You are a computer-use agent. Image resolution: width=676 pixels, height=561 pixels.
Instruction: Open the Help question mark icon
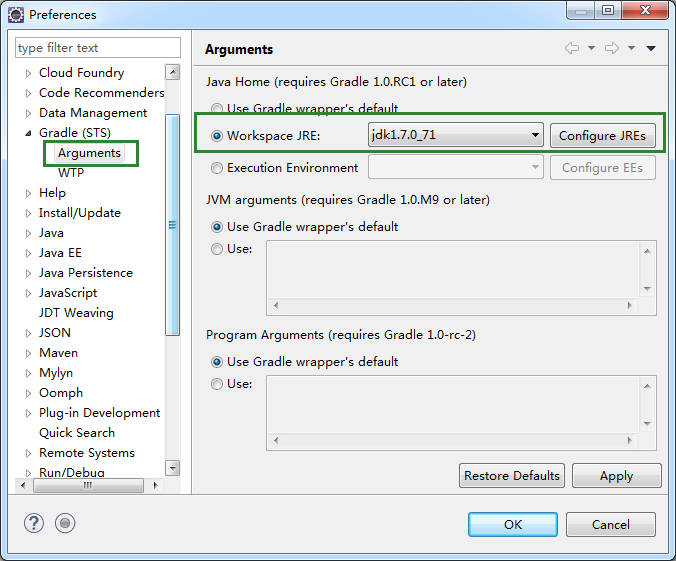pos(34,523)
